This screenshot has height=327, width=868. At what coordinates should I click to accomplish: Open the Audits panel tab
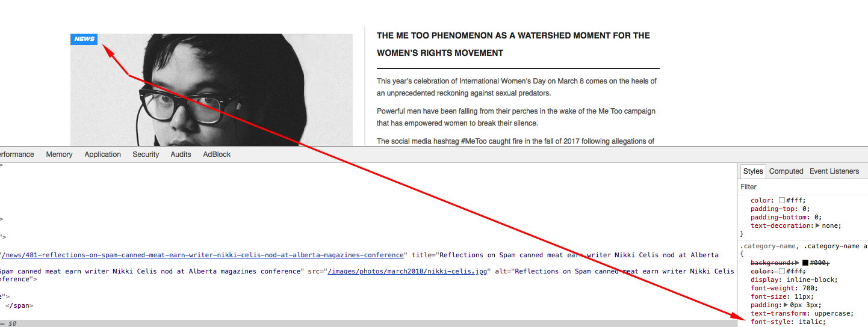(x=181, y=154)
